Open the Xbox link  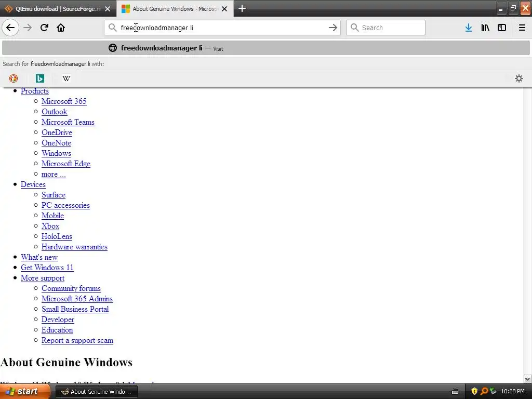[x=50, y=226]
